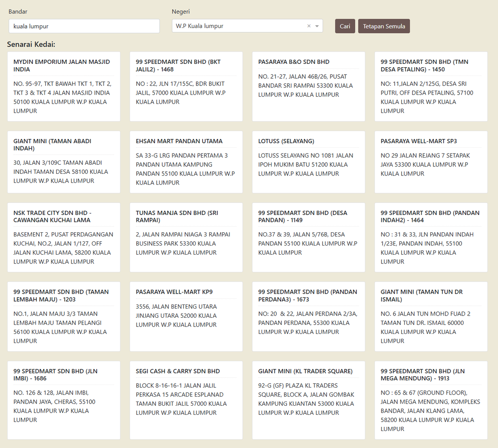Click address JALAN 2/125G, DESA SRI PUTRI
Screen dimensions: 498x448
pyautogui.click(x=427, y=97)
